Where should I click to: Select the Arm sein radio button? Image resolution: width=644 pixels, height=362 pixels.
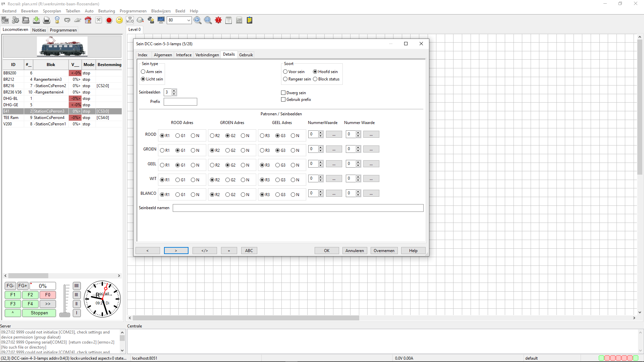tap(143, 72)
